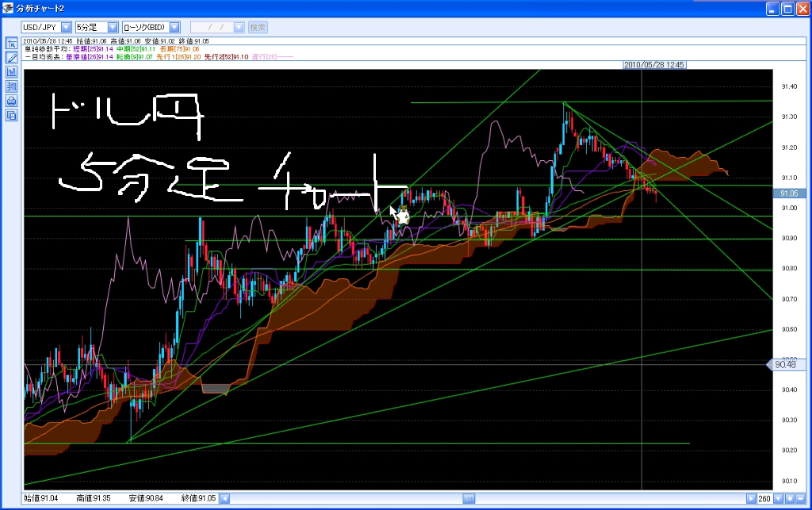Click the fourth sidebar icon below the chart icon

[11, 86]
